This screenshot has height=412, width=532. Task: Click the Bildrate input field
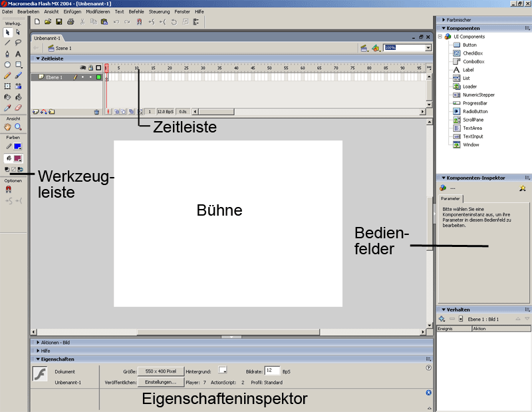tap(272, 370)
